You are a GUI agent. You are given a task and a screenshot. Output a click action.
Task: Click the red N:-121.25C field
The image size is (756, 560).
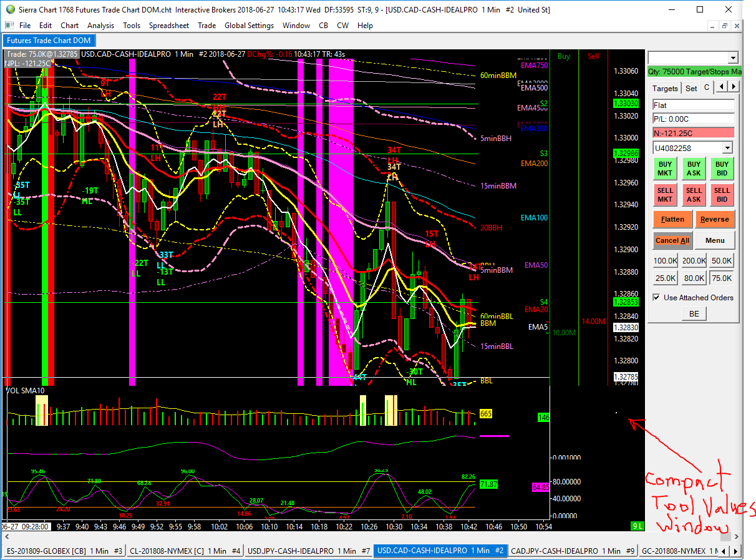[x=693, y=132]
